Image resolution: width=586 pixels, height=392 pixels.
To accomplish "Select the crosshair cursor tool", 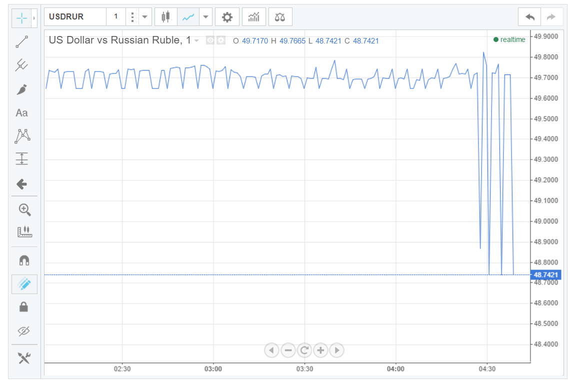I will point(21,18).
